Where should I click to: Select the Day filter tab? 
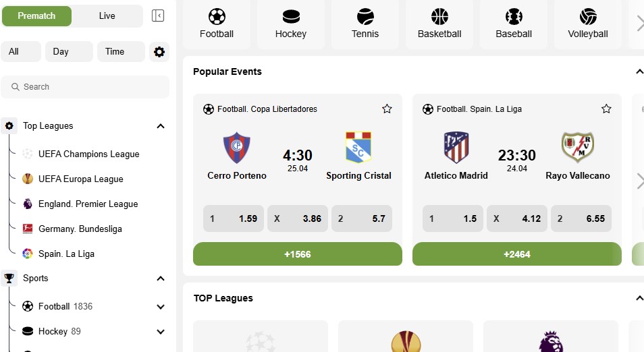coord(69,52)
